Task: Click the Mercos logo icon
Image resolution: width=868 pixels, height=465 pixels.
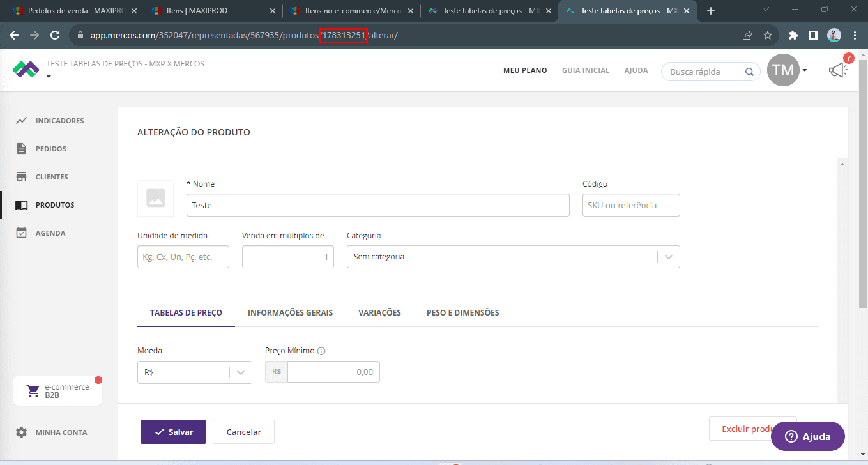Action: 26,69
